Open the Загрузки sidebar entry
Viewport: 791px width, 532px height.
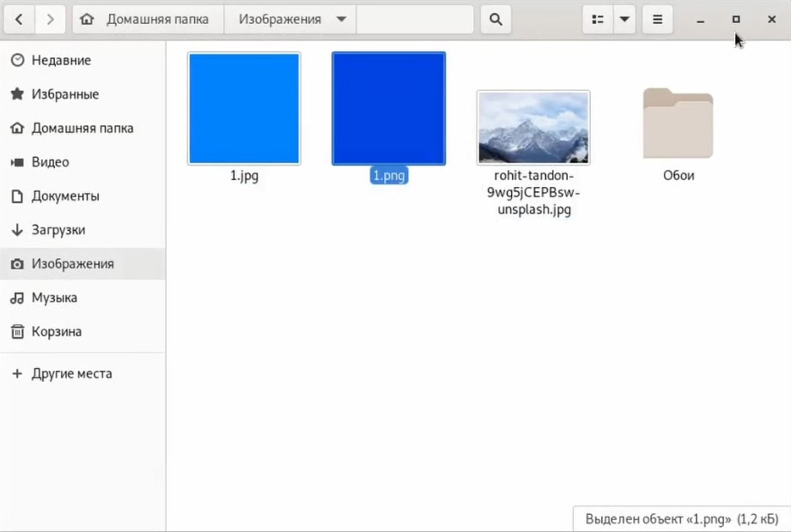coord(82,230)
